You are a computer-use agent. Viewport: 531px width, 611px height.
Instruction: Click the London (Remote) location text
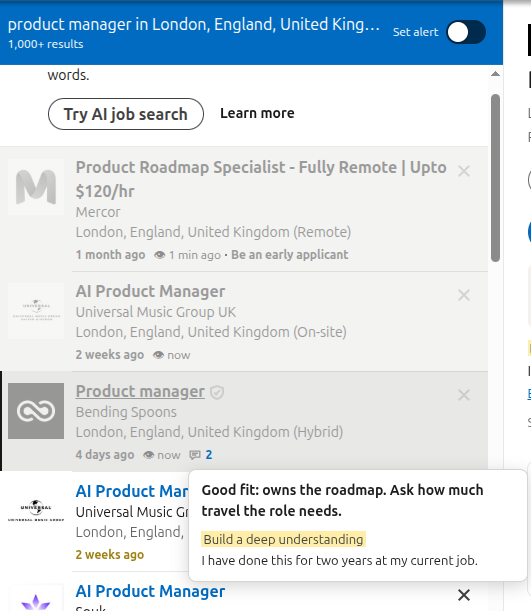(213, 232)
